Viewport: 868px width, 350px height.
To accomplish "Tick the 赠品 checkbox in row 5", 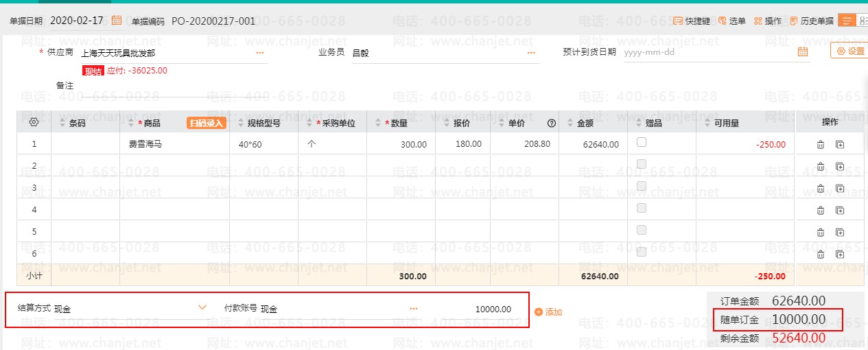I will click(x=642, y=230).
